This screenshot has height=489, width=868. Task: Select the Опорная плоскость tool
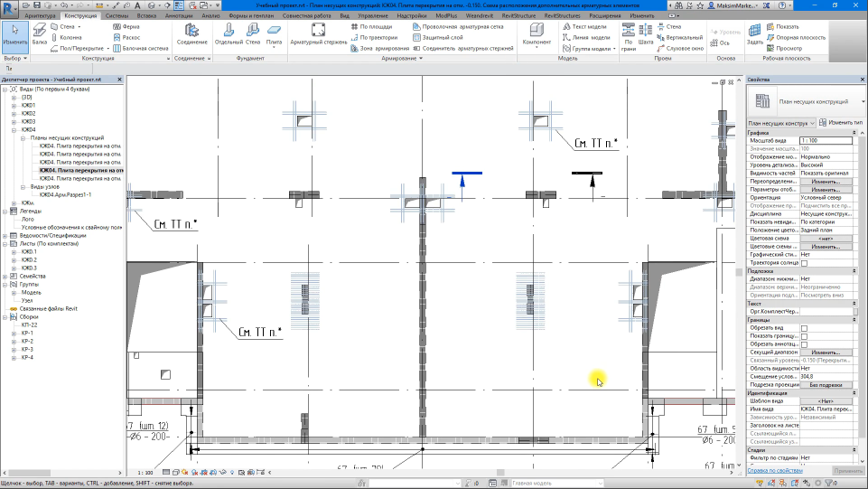[x=796, y=38]
